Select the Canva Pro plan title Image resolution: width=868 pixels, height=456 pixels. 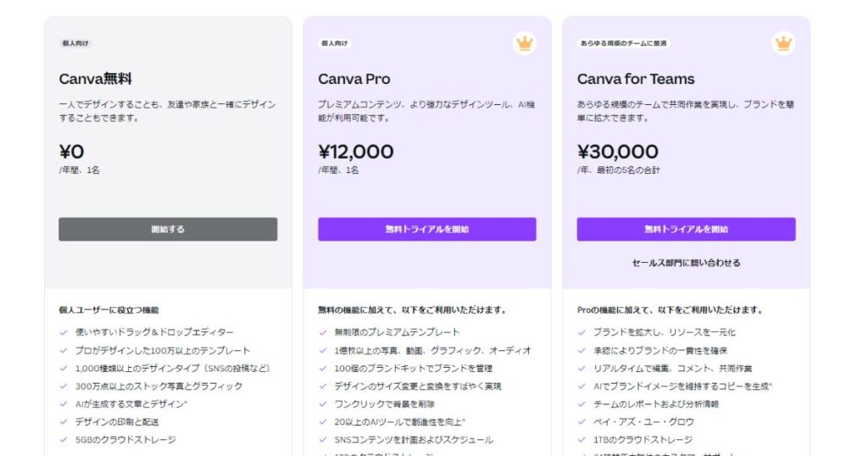click(354, 79)
